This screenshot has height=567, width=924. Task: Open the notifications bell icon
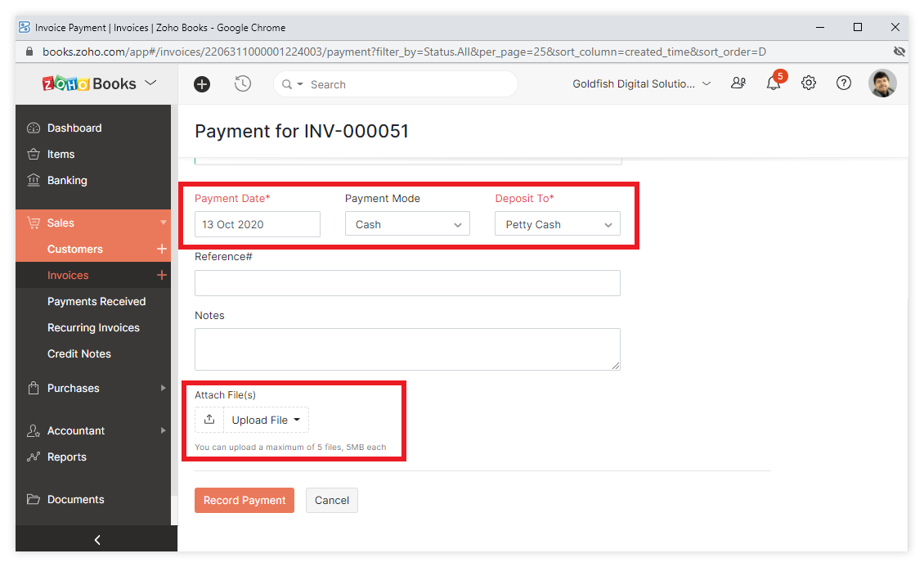773,83
